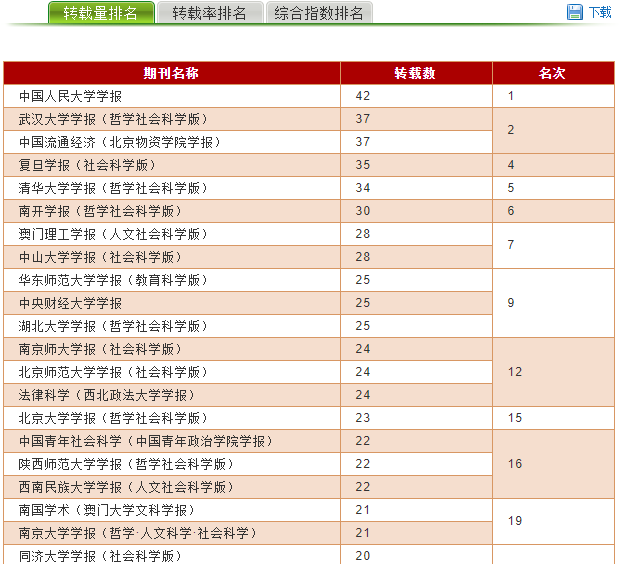
Task: Click the rank value 1
Action: coord(511,96)
